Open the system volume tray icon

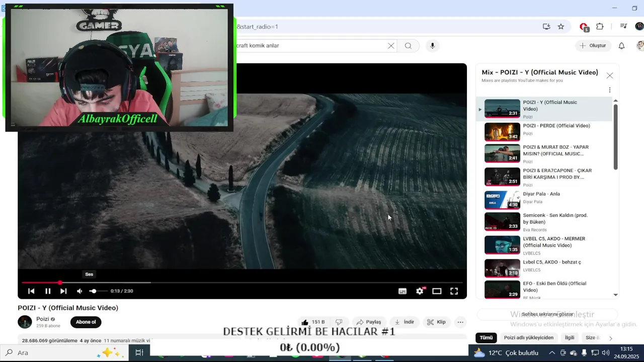pos(605,353)
